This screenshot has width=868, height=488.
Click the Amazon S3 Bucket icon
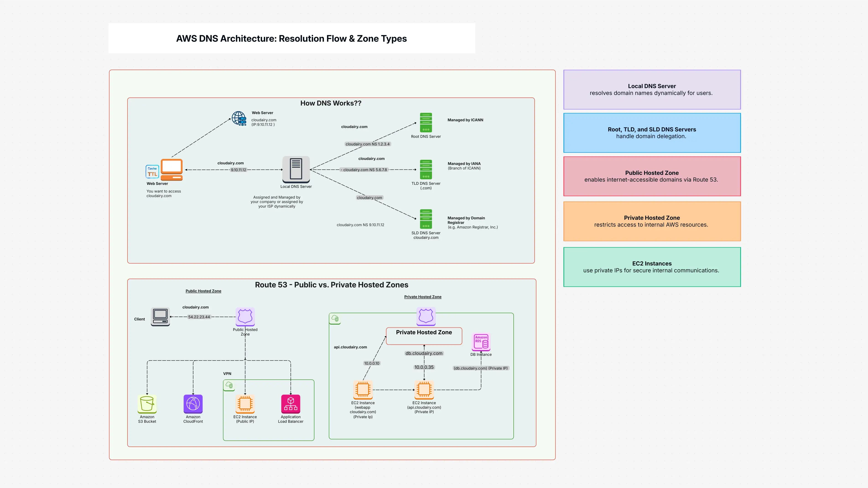[x=147, y=404]
